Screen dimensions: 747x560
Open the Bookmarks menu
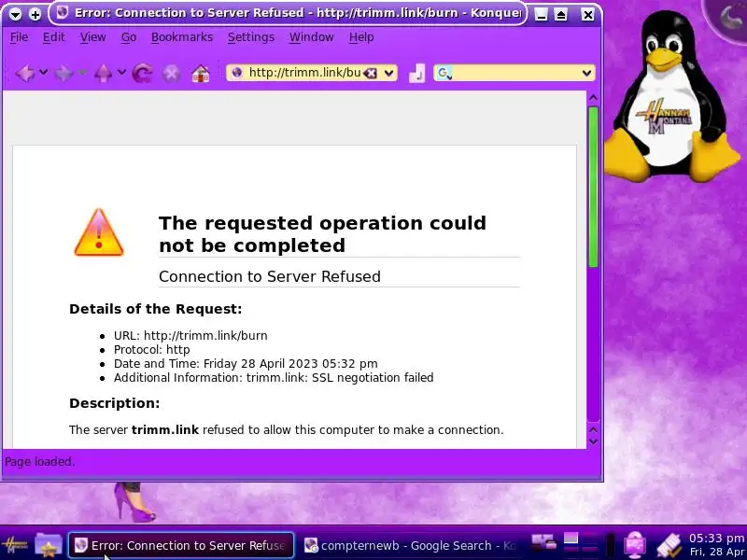coord(182,37)
